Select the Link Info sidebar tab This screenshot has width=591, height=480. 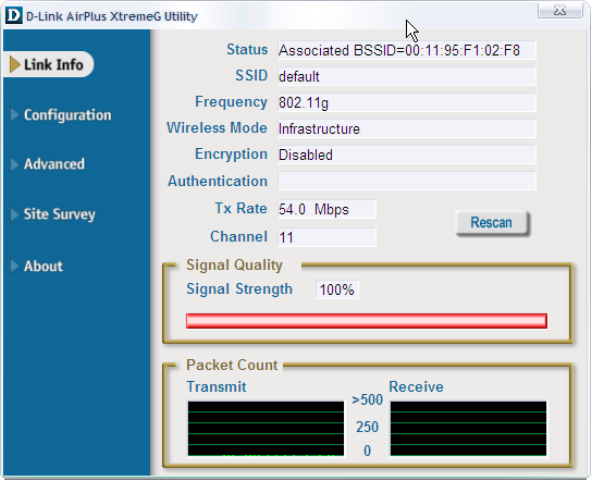48,64
